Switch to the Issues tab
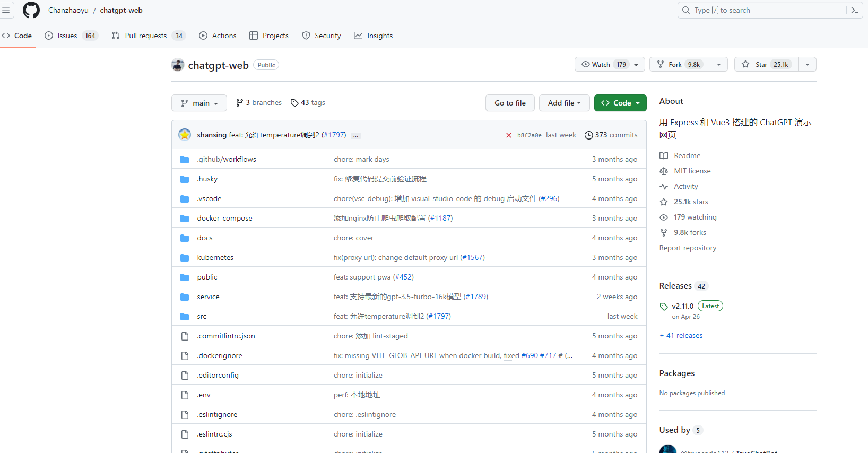 click(x=71, y=36)
